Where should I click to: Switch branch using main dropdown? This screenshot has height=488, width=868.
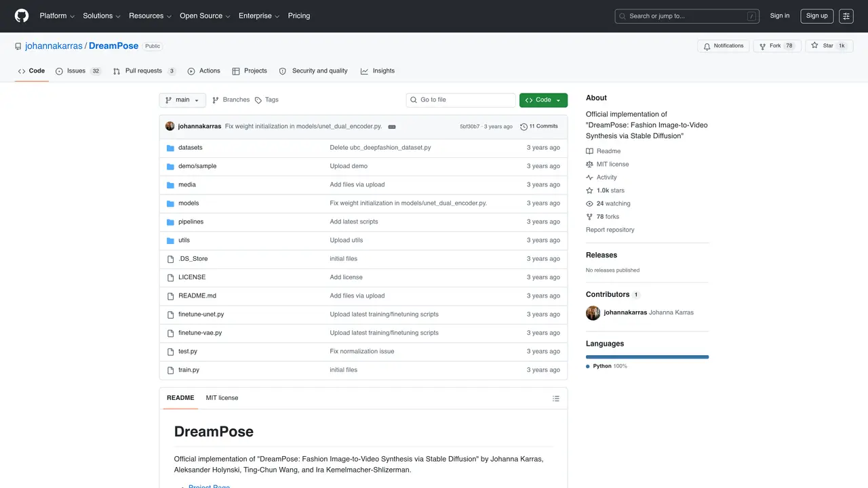[x=182, y=100]
